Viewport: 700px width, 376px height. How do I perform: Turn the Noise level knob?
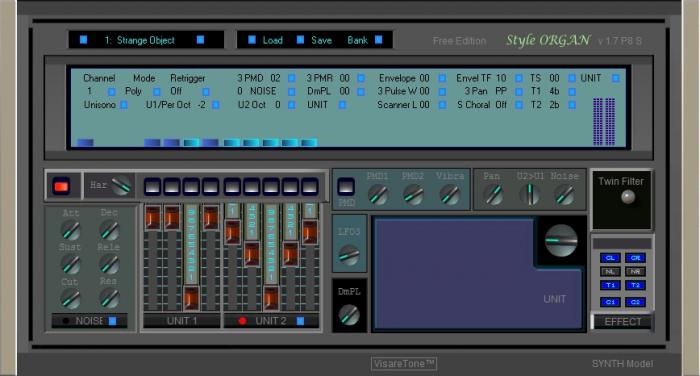point(565,195)
